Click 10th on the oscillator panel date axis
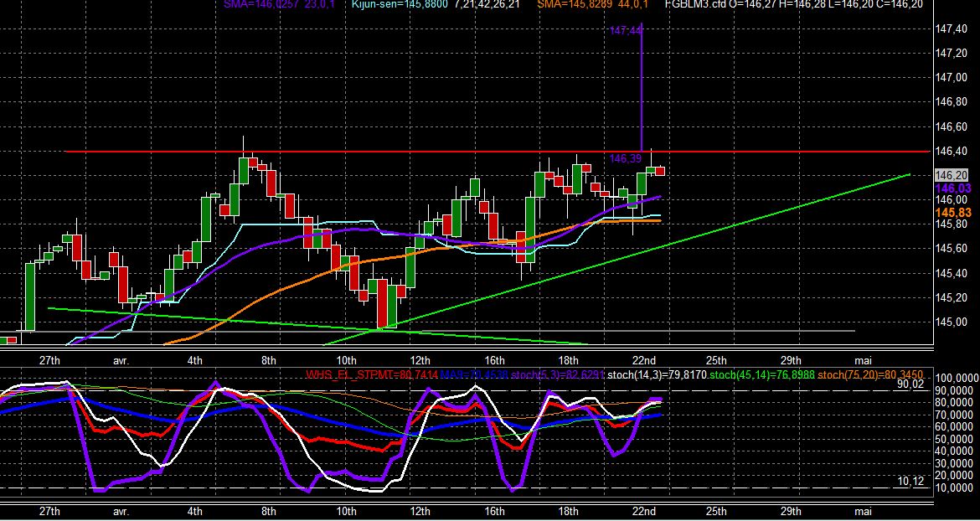 pos(346,511)
